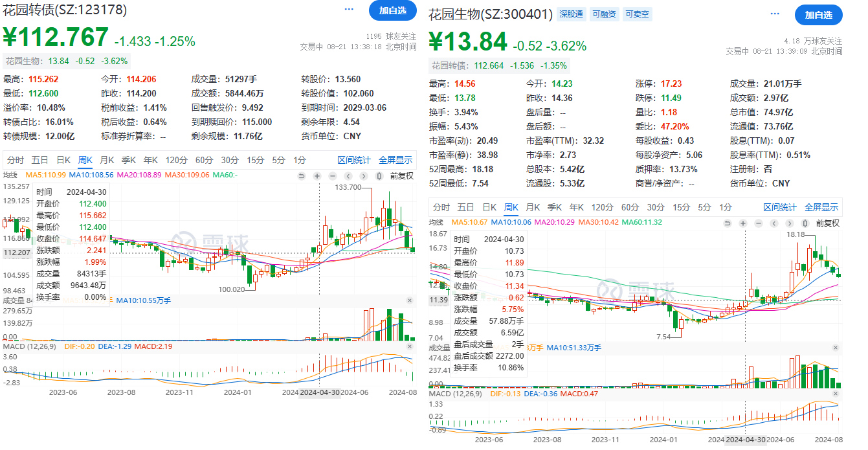Switch 花园生物 chart to 60分 tab
The width and height of the screenshot is (868, 450).
630,207
